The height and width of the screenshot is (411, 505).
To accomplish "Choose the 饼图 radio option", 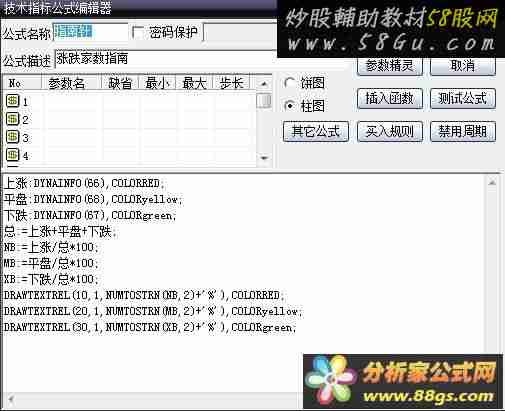I will (x=290, y=83).
